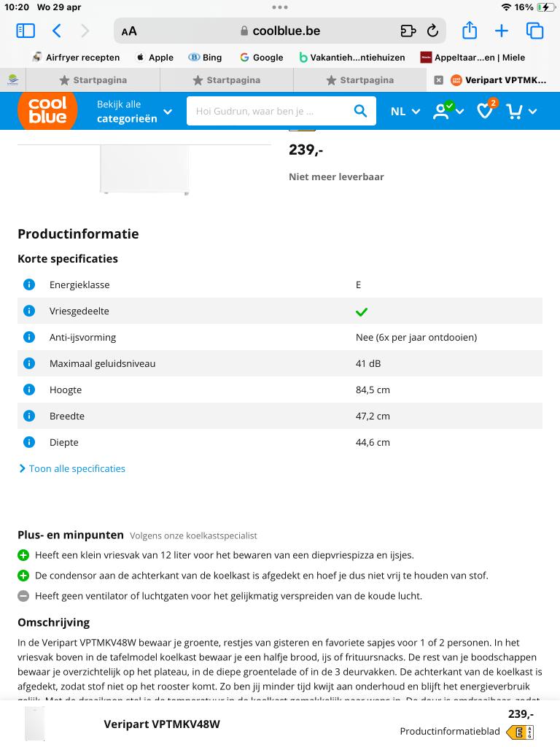Expand the NL language dropdown
This screenshot has height=747, width=560.
point(405,111)
